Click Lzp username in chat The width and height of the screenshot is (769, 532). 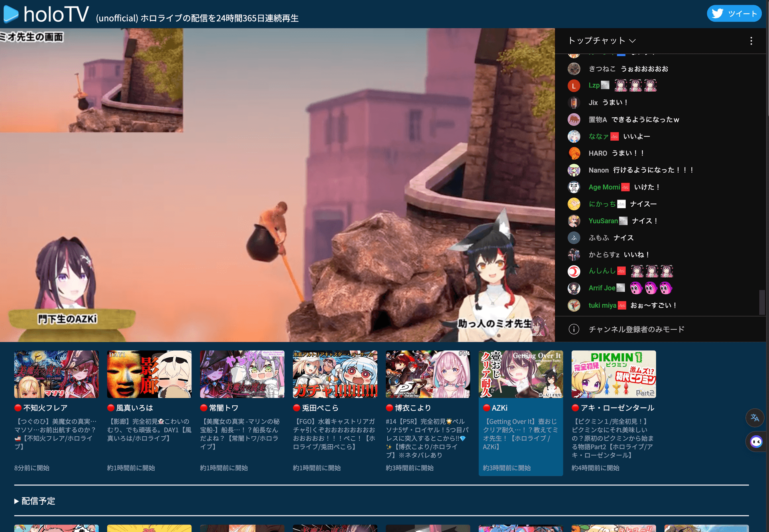(x=594, y=85)
